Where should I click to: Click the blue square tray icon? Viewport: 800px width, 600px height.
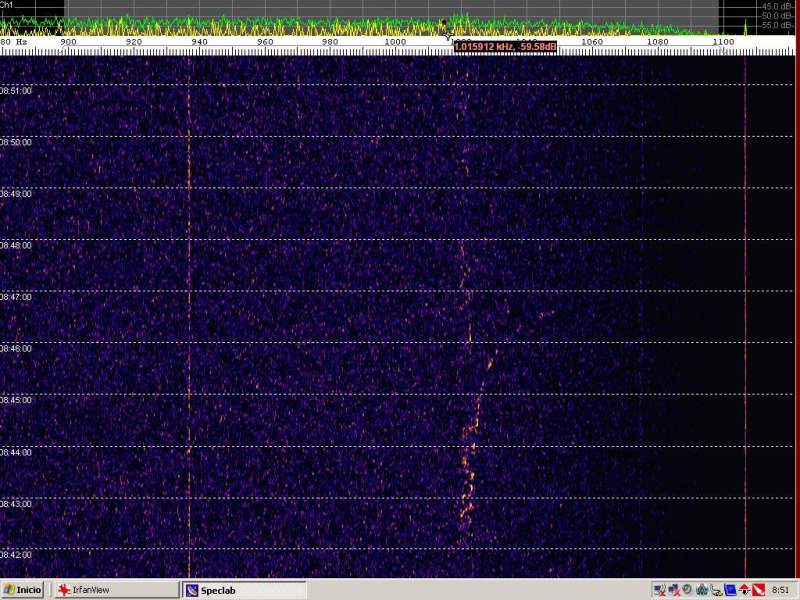click(730, 590)
